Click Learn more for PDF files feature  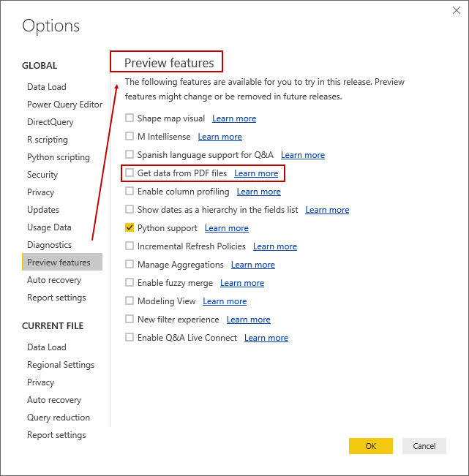pos(256,173)
